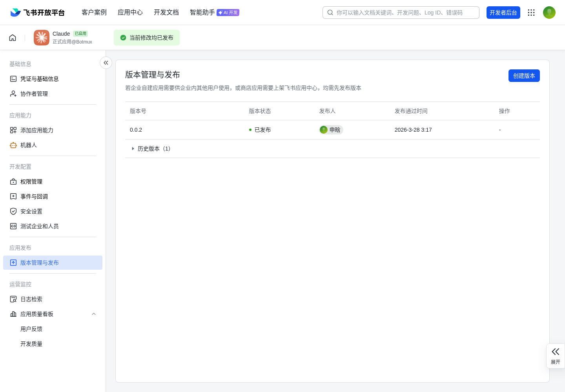Collapse the sidebar with double-chevron button

pyautogui.click(x=106, y=63)
